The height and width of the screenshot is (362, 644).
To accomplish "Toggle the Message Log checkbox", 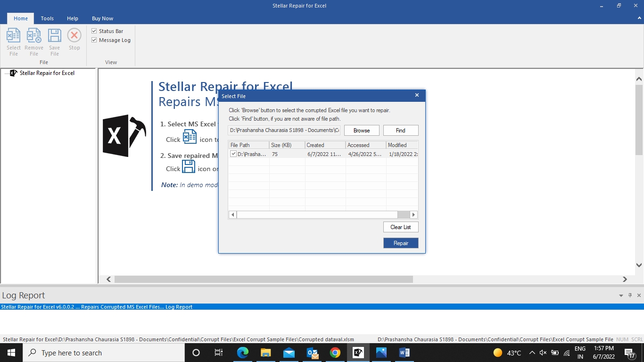I will (94, 40).
